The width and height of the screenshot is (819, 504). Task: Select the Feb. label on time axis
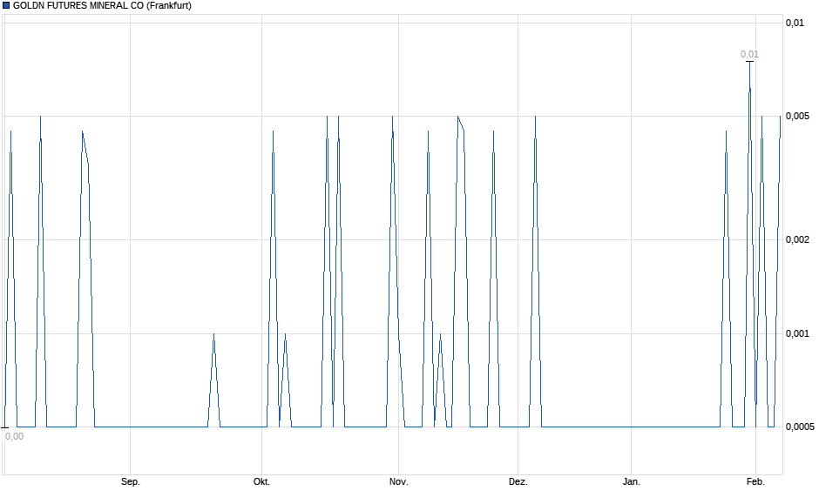pos(755,481)
